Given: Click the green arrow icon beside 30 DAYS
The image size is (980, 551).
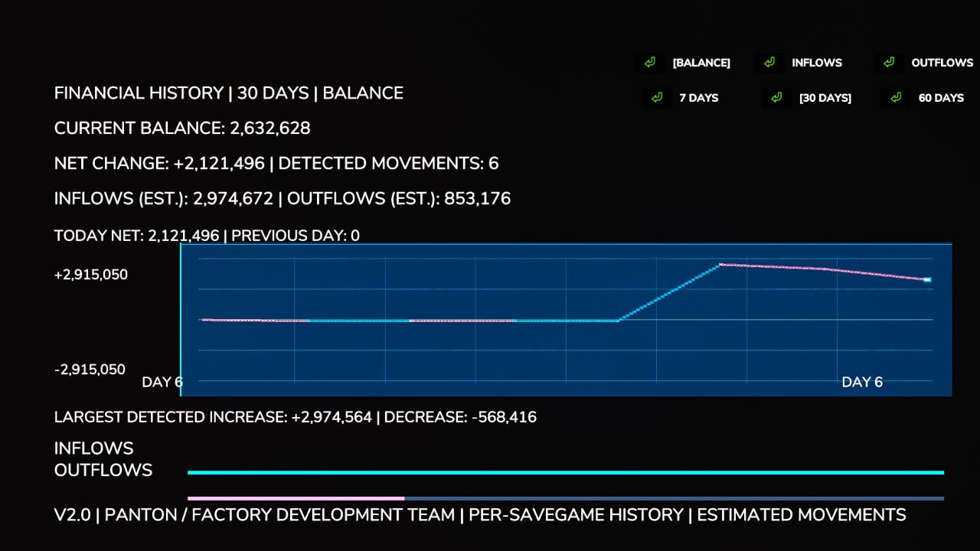Looking at the screenshot, I should [776, 98].
